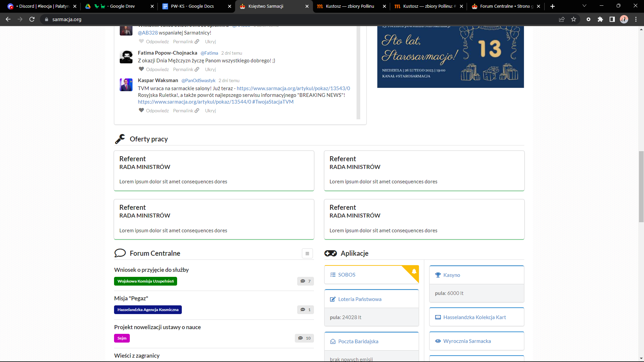Open browser extensions puzzle icon
Screen dimensions: 644x362
[600, 19]
